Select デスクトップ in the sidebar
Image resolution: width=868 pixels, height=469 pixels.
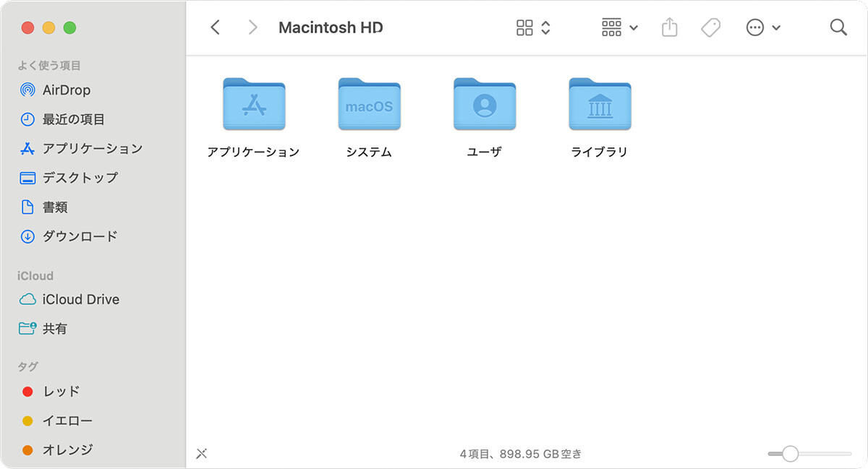coord(69,177)
